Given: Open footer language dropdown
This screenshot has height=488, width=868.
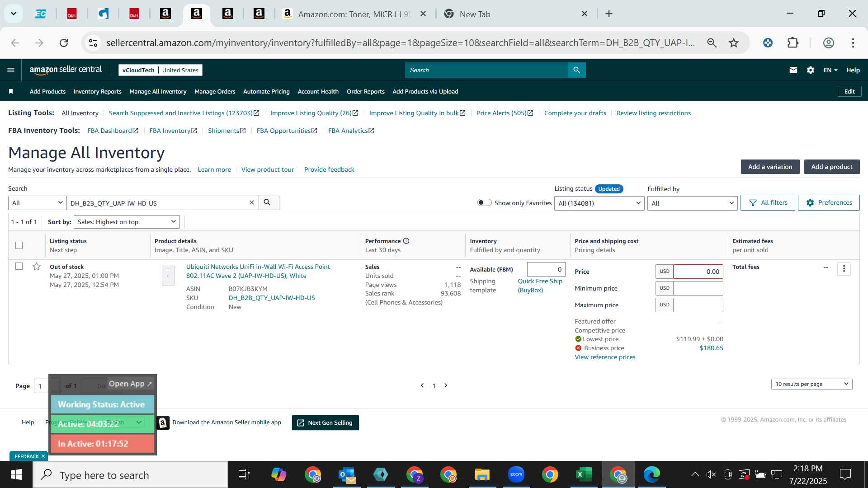Looking at the screenshot, I should [x=123, y=422].
